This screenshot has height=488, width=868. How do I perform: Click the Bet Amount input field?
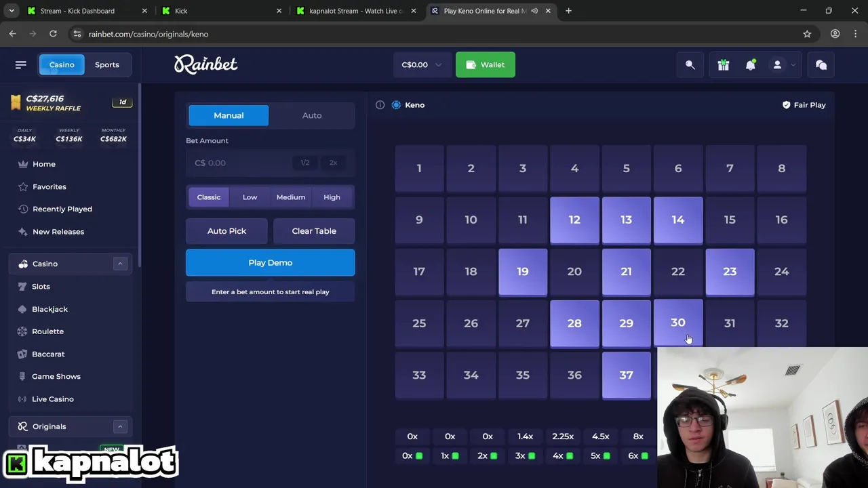(x=270, y=163)
